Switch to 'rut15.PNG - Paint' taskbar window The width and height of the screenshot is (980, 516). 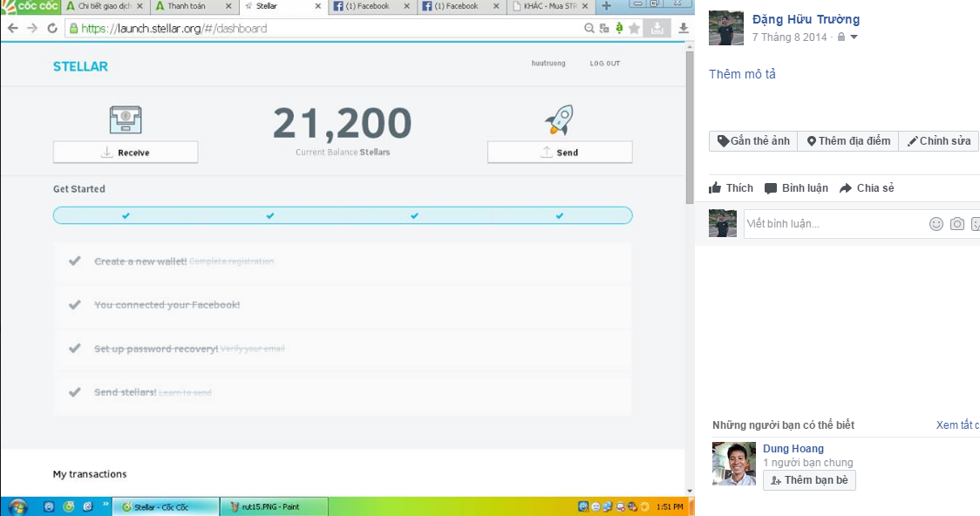(274, 506)
